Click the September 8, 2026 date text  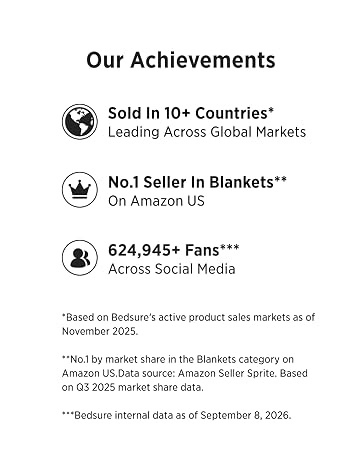pyautogui.click(x=246, y=415)
